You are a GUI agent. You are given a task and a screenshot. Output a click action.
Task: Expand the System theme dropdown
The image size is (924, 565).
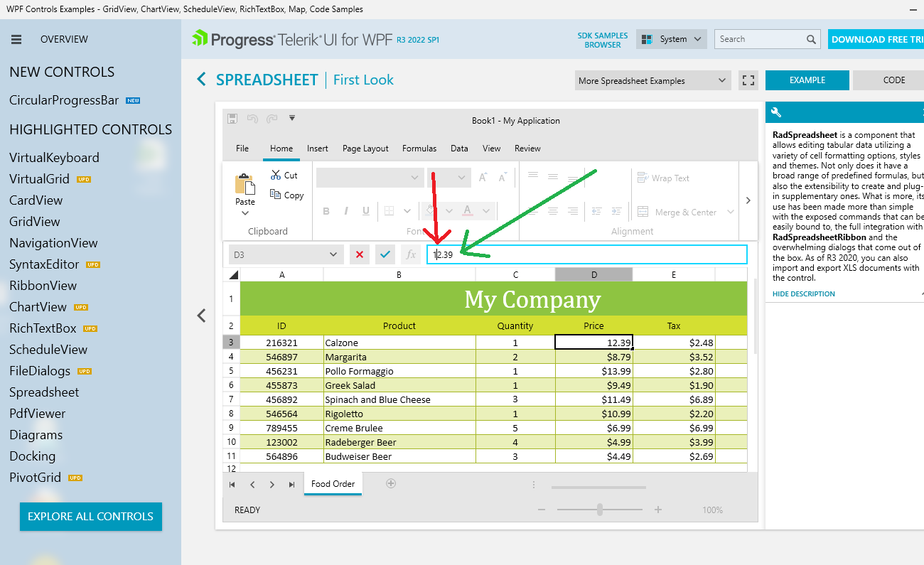coord(672,40)
